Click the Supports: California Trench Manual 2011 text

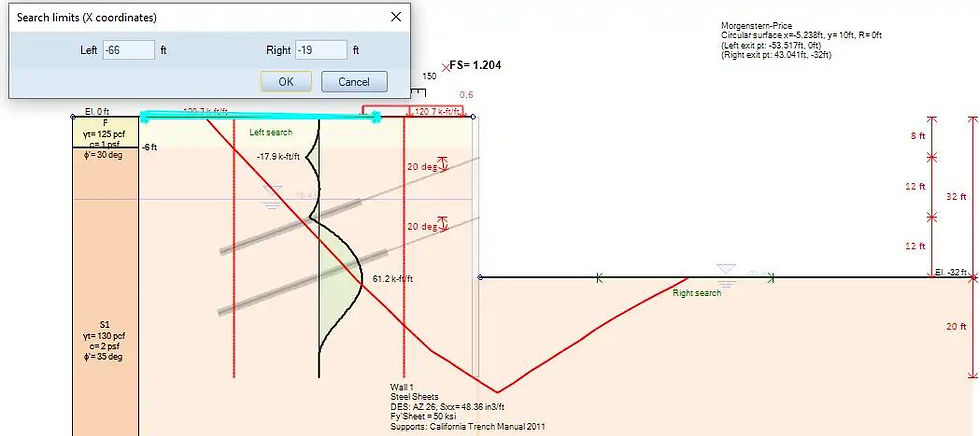tap(468, 427)
